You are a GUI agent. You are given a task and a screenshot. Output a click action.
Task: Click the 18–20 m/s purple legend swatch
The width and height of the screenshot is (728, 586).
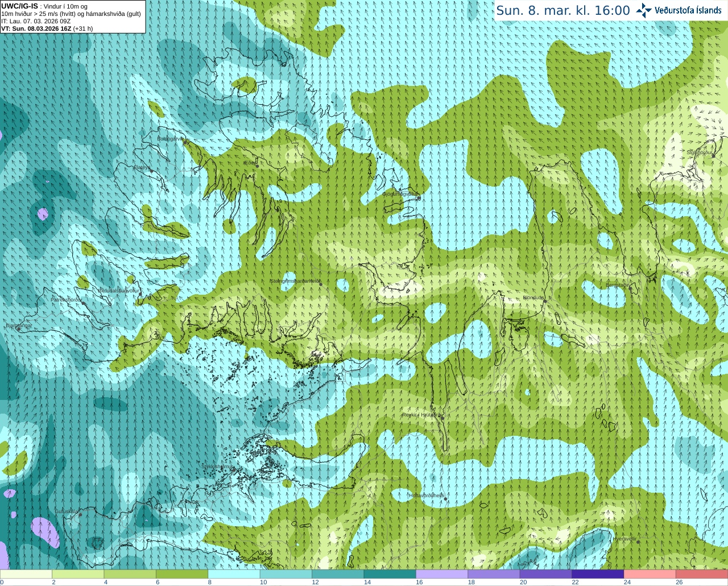[x=494, y=574]
